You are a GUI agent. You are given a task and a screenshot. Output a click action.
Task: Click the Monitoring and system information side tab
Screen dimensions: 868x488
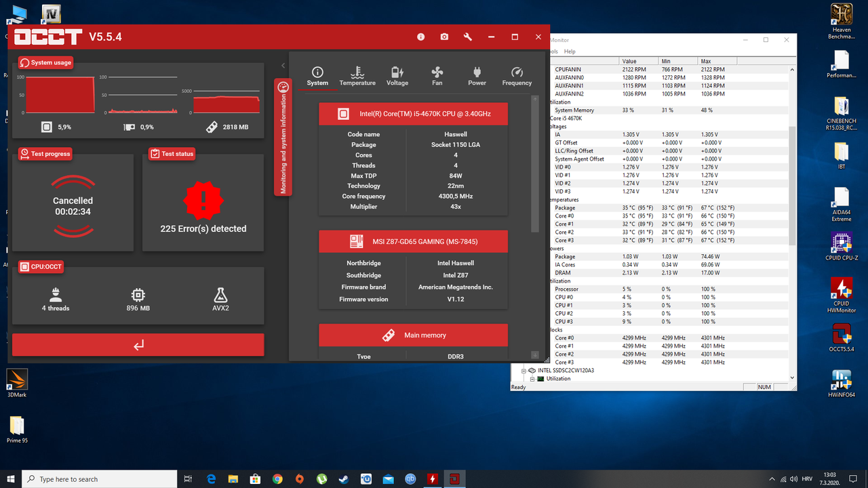(x=283, y=137)
